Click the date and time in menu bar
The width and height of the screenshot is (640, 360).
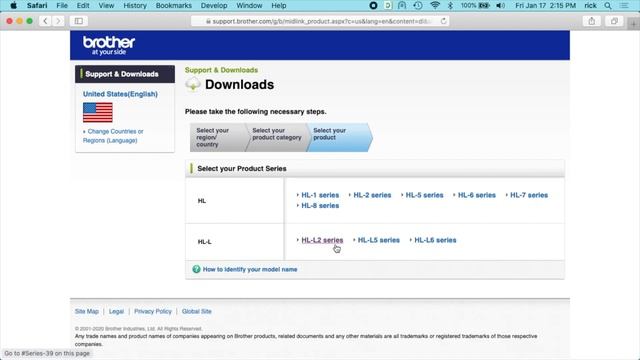click(545, 6)
